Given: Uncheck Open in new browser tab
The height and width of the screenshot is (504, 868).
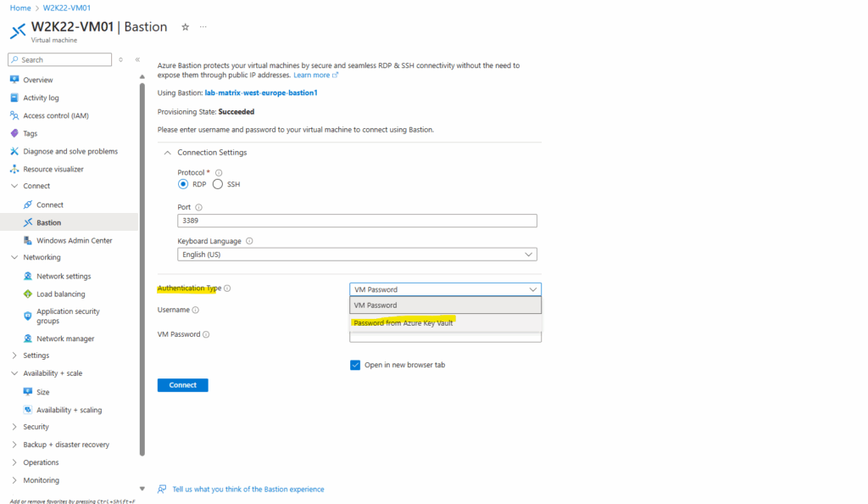Looking at the screenshot, I should [355, 365].
